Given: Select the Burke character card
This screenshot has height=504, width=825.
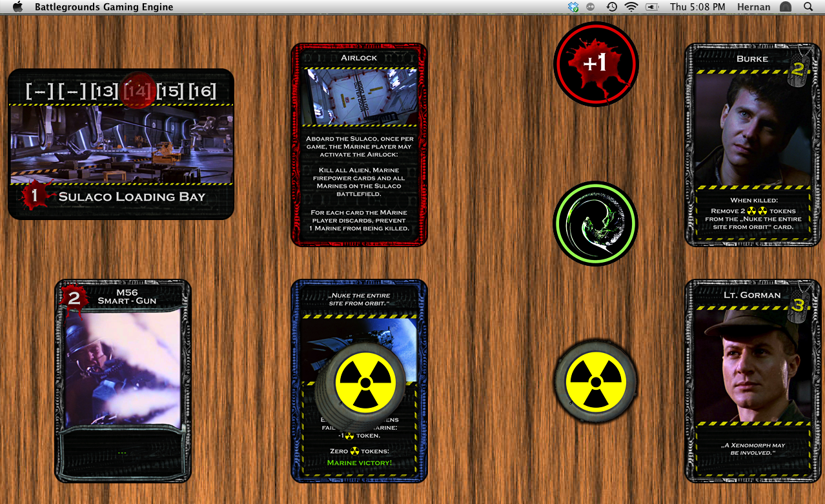Looking at the screenshot, I should point(753,145).
